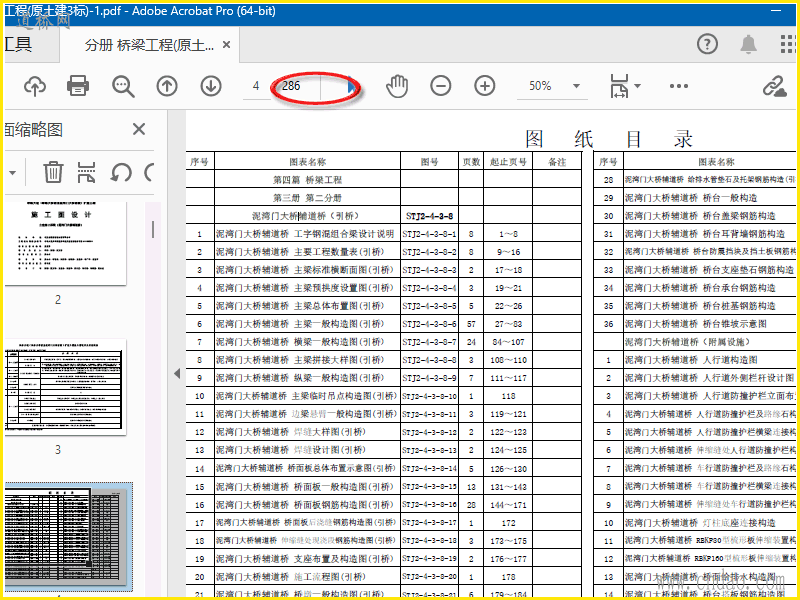This screenshot has width=800, height=600.
Task: Click the print icon in toolbar
Action: point(78,86)
